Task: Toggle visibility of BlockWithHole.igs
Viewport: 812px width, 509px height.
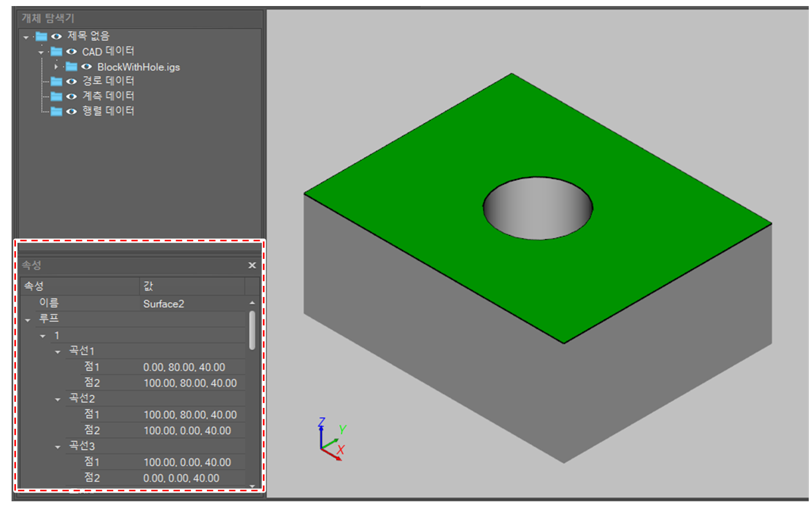Action: click(x=87, y=67)
